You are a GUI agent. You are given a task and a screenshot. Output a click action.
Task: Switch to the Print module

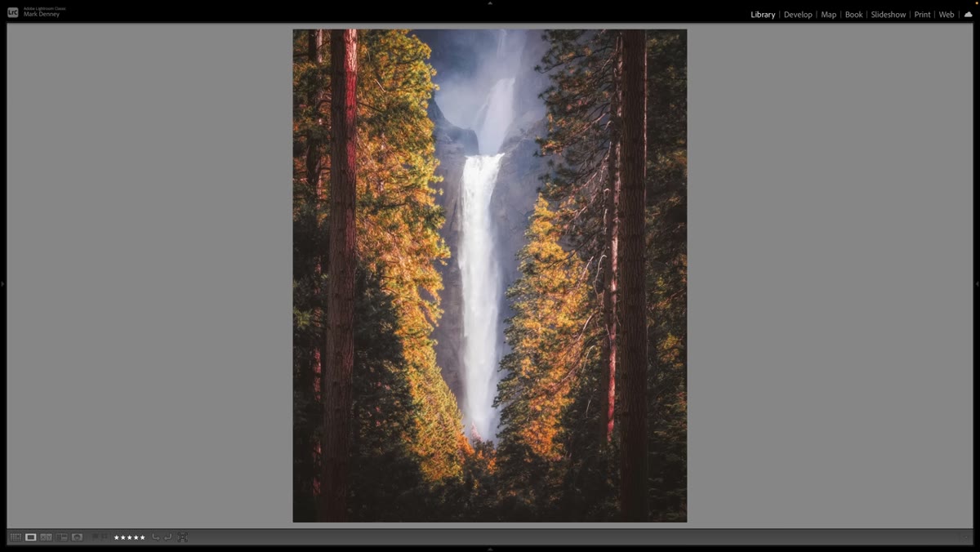pos(922,15)
